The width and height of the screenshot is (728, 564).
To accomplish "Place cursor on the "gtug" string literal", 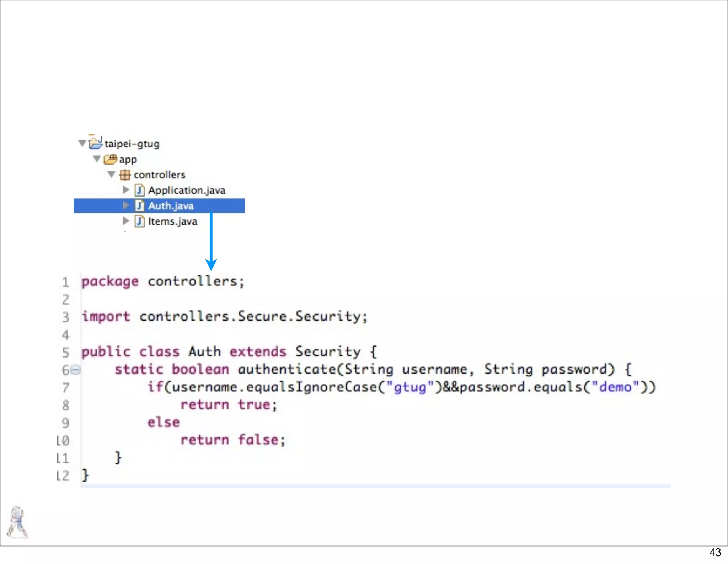I will click(x=410, y=387).
